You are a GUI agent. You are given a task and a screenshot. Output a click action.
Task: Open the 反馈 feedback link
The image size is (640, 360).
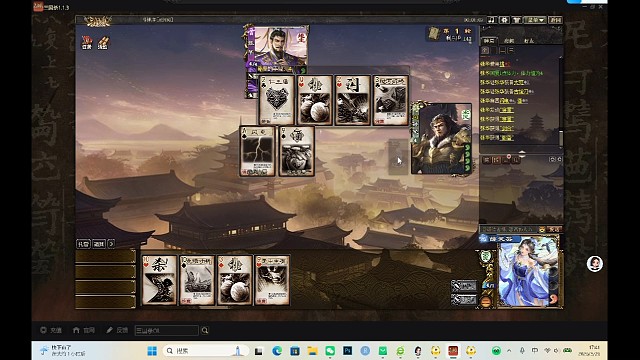[117, 330]
